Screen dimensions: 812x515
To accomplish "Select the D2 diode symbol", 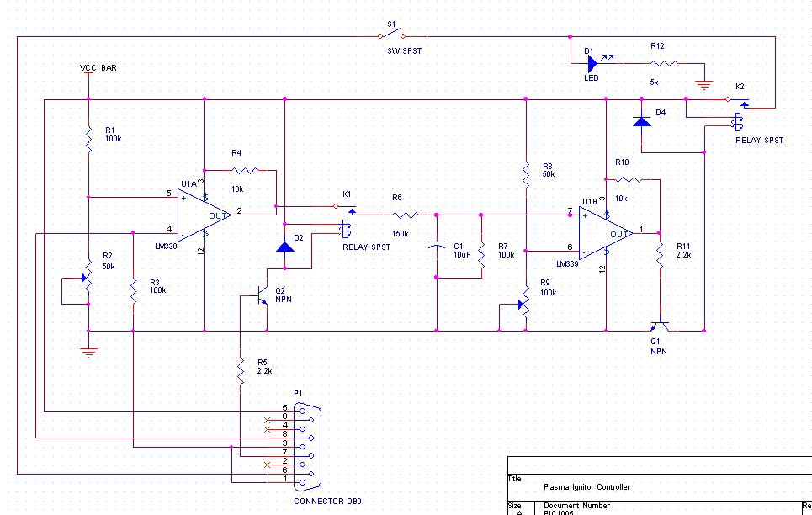I will 284,246.
